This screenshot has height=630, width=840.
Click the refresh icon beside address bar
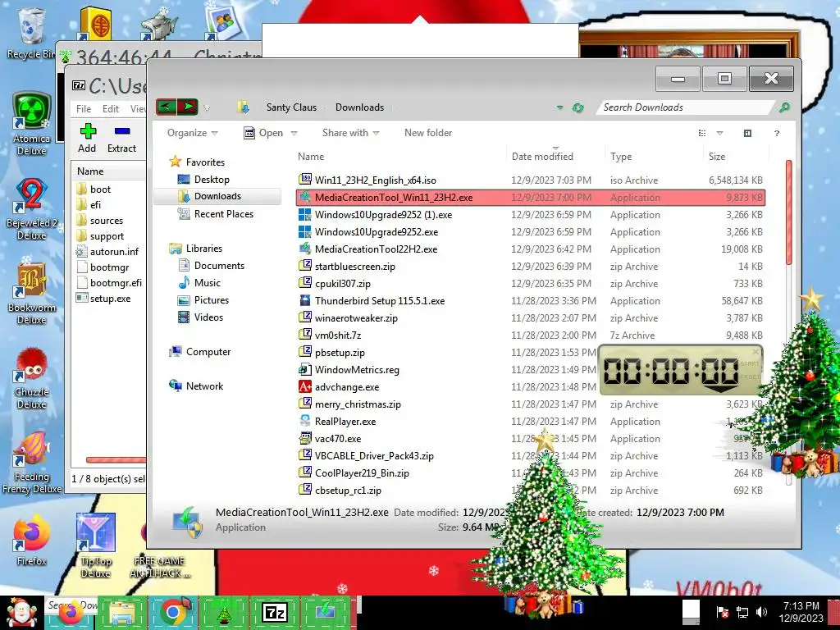(577, 107)
